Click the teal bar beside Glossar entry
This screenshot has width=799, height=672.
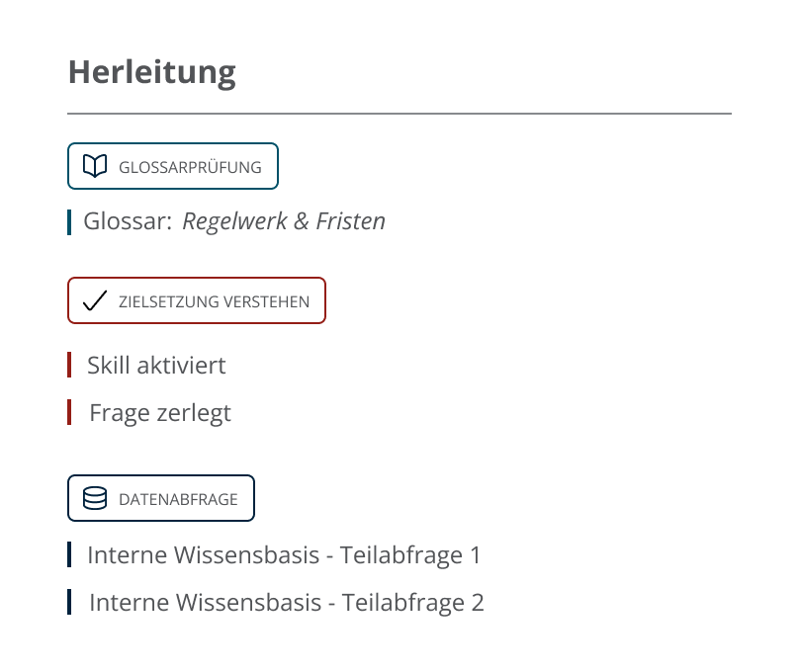pyautogui.click(x=69, y=222)
